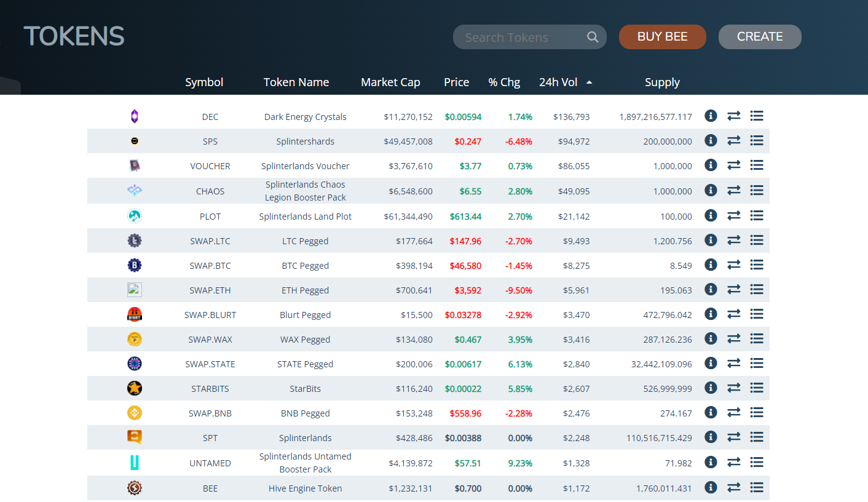This screenshot has height=502, width=868.
Task: Focus the Search Tokens field
Action: click(x=529, y=37)
